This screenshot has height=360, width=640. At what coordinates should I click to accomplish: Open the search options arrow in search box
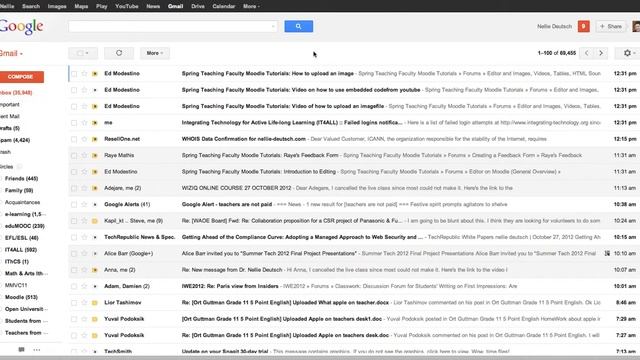273,27
